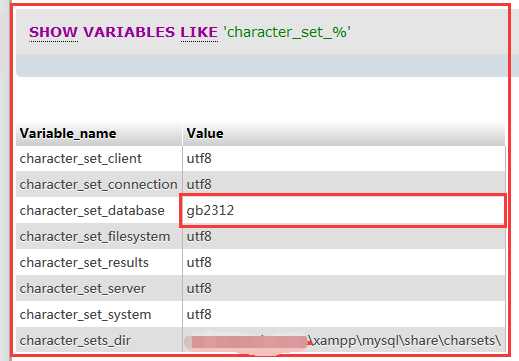Select the xampp\mysql\share\charsets path value
519x361 pixels.
pyautogui.click(x=404, y=341)
